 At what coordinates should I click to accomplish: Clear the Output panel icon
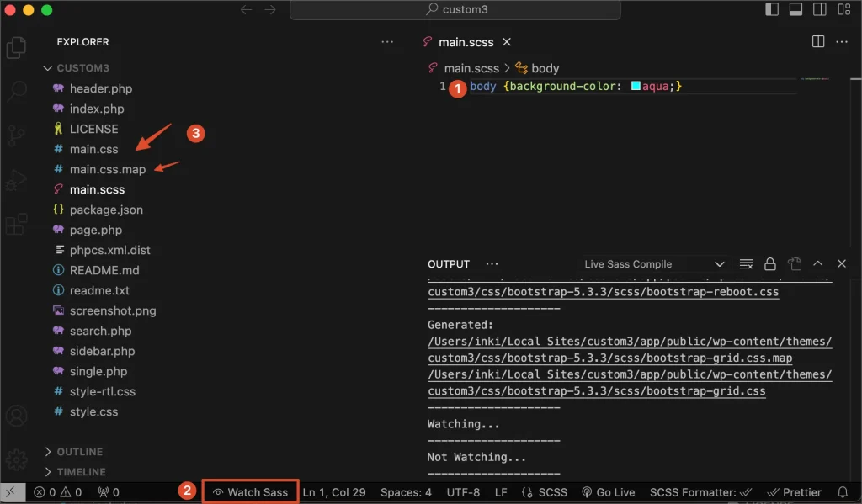746,264
